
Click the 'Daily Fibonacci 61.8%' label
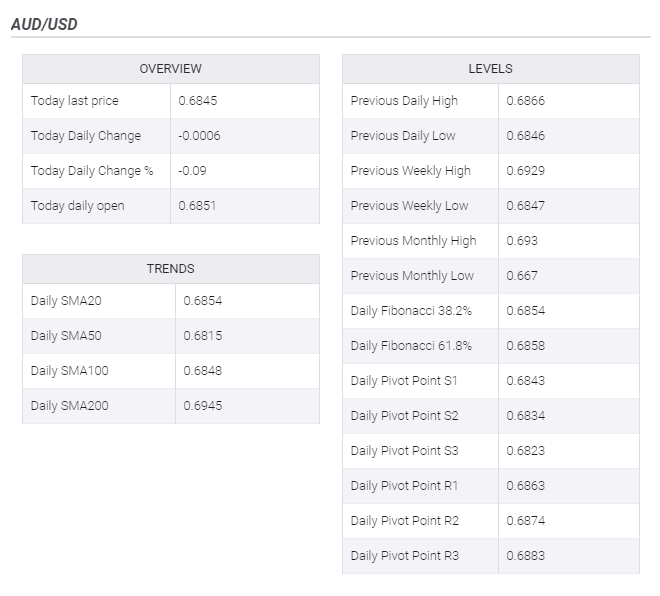click(x=411, y=346)
